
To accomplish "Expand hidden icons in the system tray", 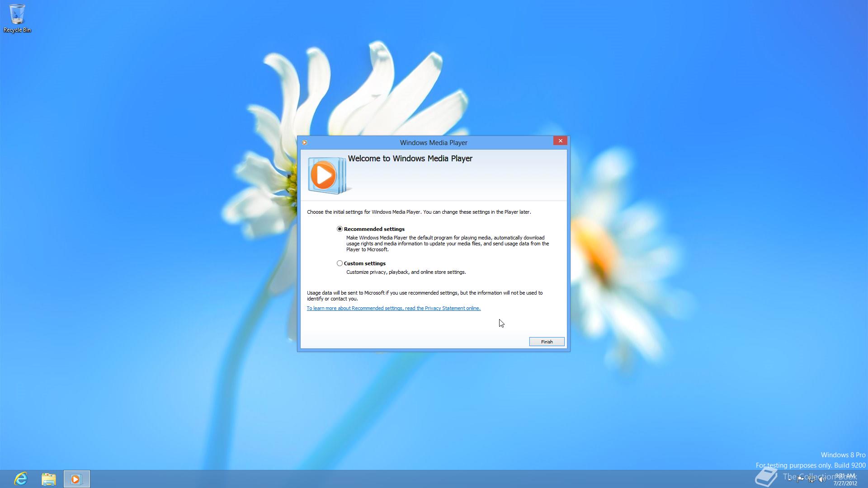I will (x=789, y=479).
